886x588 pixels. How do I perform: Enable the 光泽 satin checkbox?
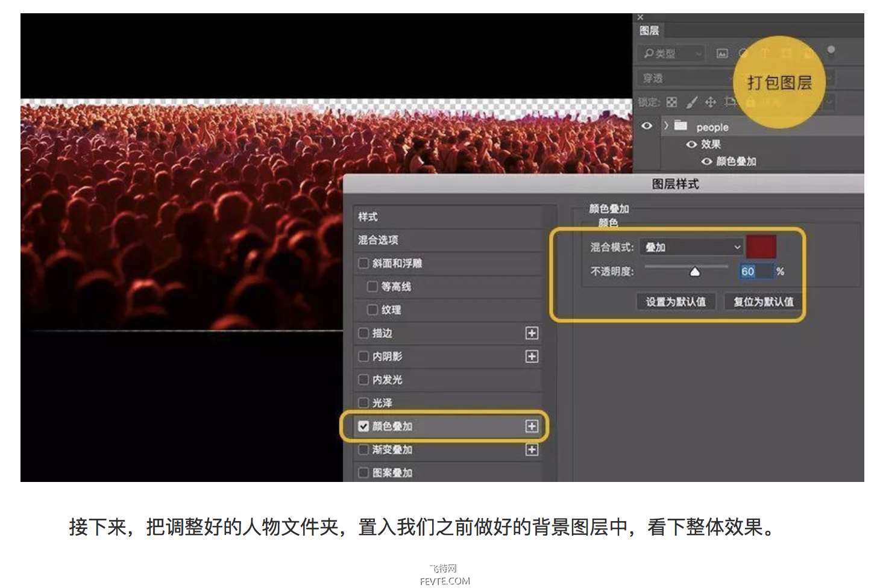tap(363, 402)
